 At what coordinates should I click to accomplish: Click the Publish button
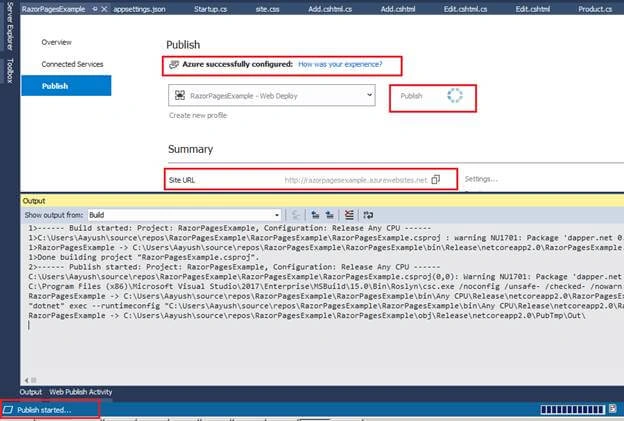(x=411, y=96)
